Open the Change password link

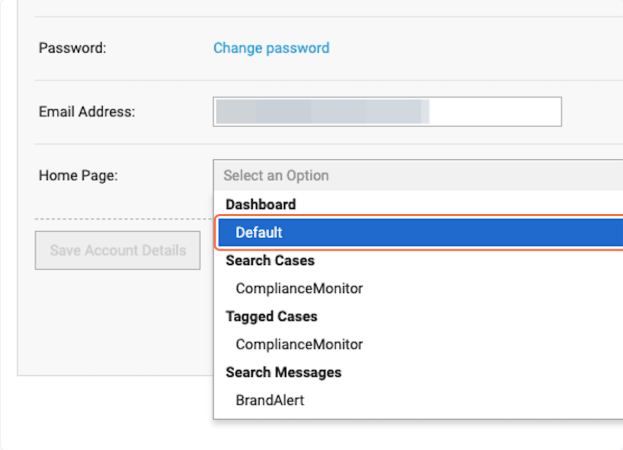pos(271,48)
